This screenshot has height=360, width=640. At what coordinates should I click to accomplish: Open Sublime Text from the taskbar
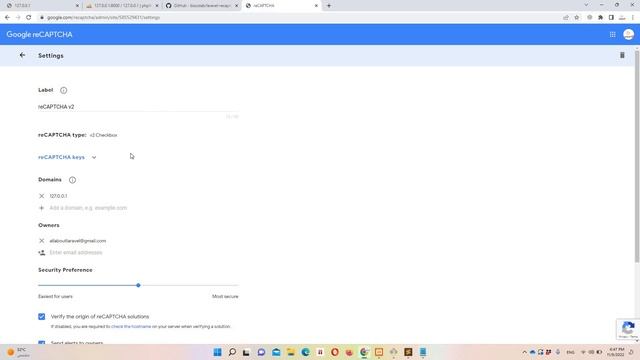coord(408,352)
